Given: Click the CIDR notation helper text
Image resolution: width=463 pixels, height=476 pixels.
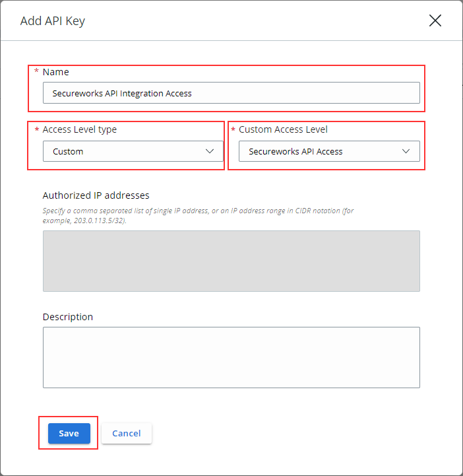Looking at the screenshot, I should point(198,215).
